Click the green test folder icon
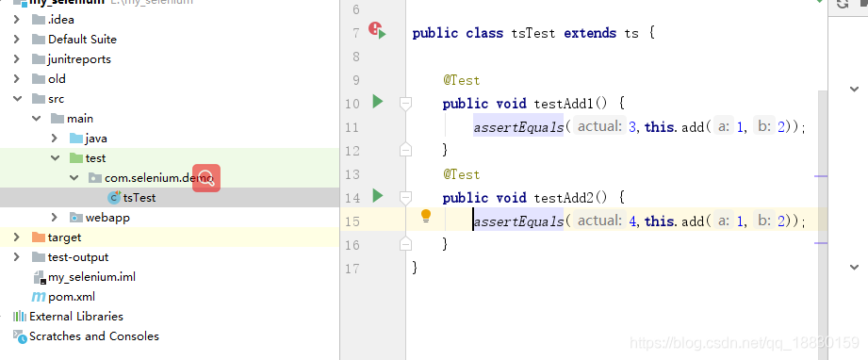Viewport: 868px width, 360px height. tap(75, 157)
